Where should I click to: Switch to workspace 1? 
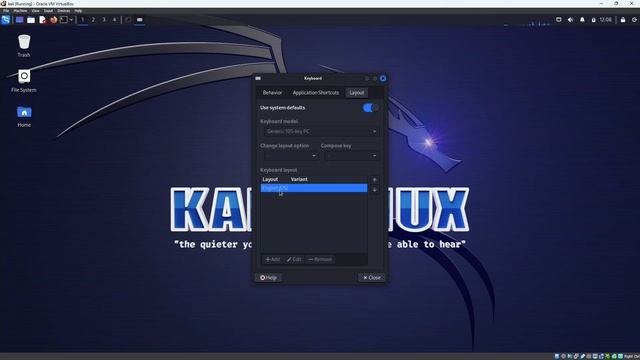[82, 20]
